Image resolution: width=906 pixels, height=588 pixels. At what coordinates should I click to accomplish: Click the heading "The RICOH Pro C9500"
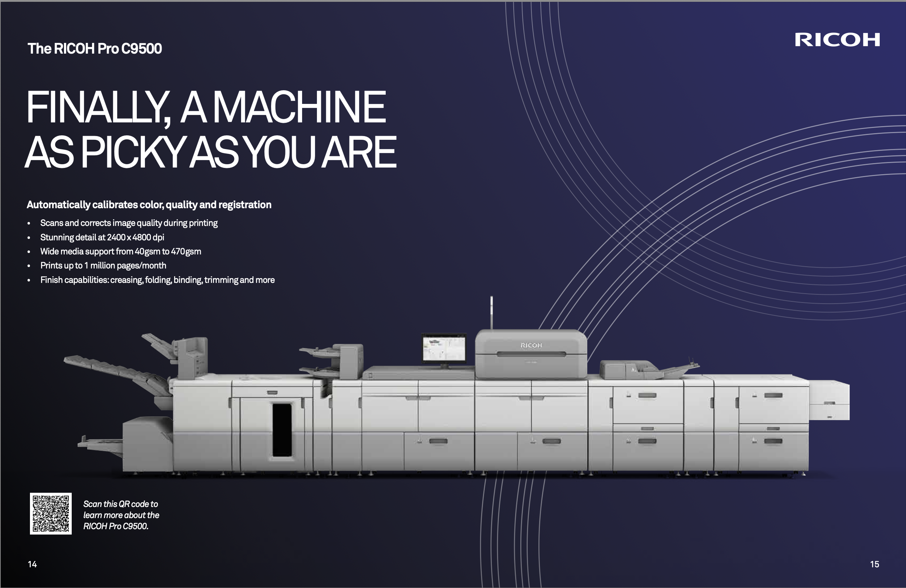click(x=95, y=49)
